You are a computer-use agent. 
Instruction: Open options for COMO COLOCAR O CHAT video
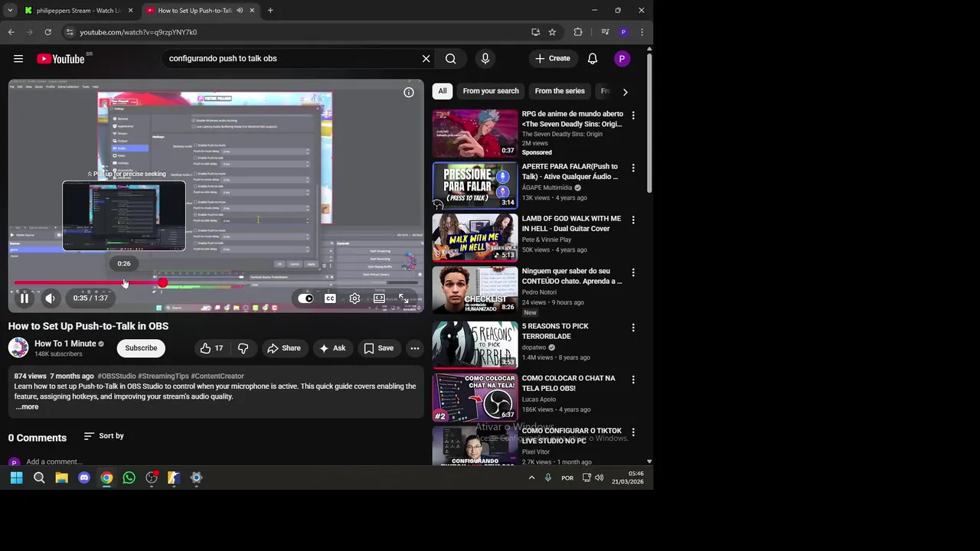coord(633,380)
